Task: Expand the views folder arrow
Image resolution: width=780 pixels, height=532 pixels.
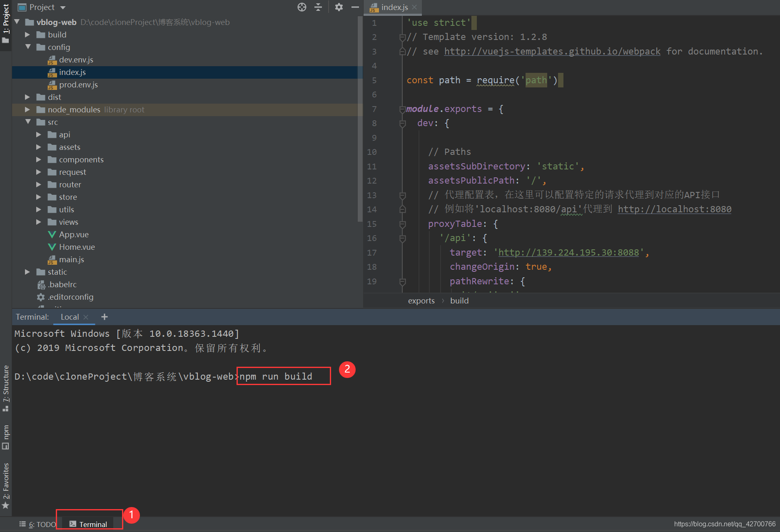Action: 39,222
